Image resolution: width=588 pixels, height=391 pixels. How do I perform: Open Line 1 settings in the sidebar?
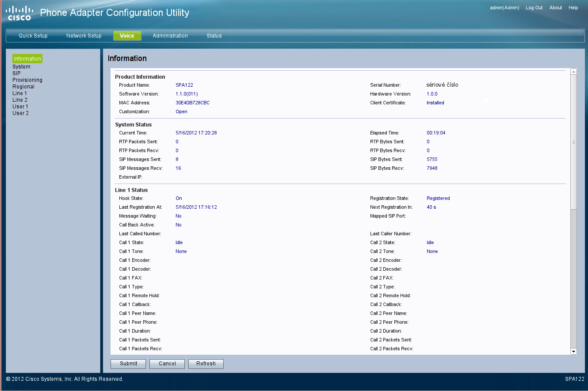pyautogui.click(x=19, y=93)
